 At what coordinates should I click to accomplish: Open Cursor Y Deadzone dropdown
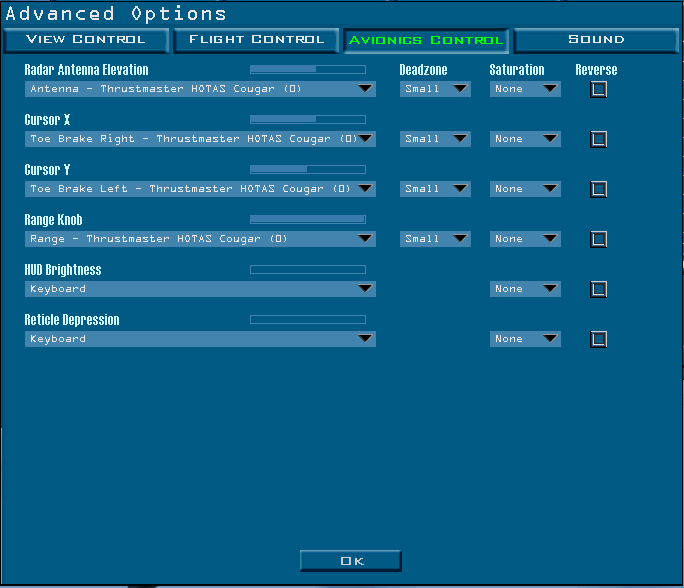click(x=435, y=189)
